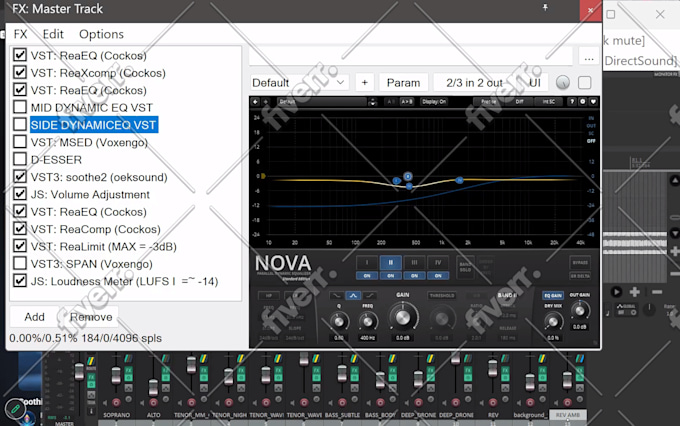Open Nova help question mark icon
The height and width of the screenshot is (426, 680).
572,102
